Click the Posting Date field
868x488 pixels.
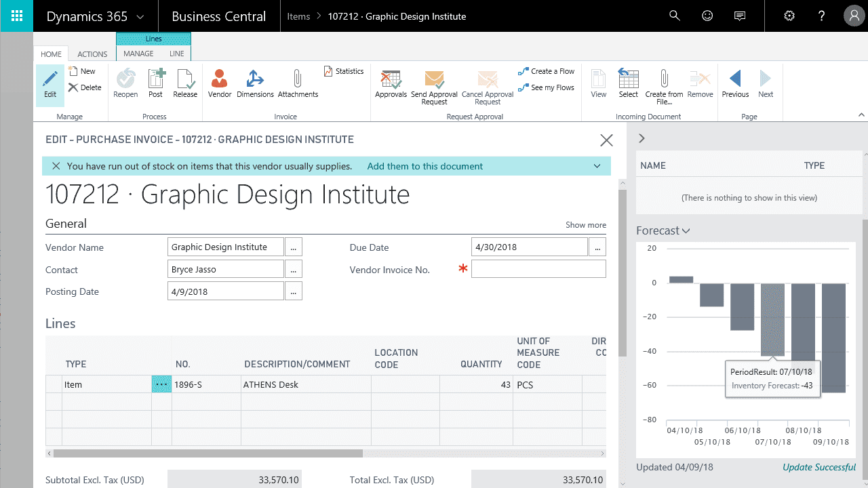pyautogui.click(x=225, y=291)
